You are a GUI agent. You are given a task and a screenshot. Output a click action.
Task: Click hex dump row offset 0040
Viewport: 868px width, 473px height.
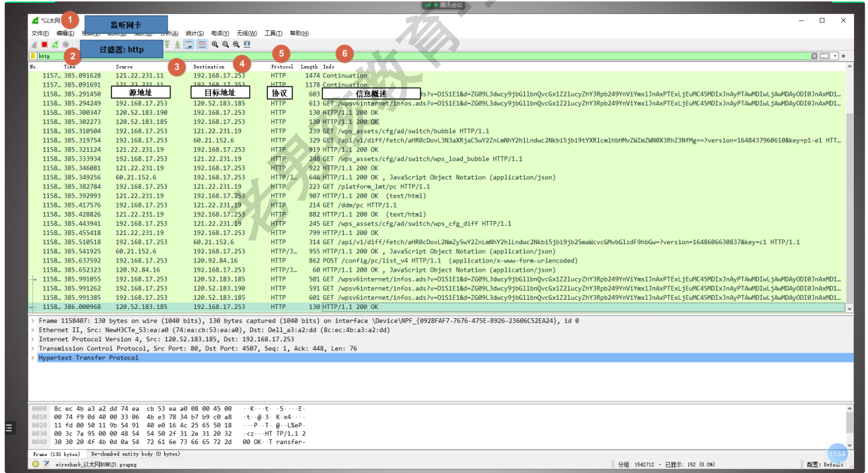[168, 442]
